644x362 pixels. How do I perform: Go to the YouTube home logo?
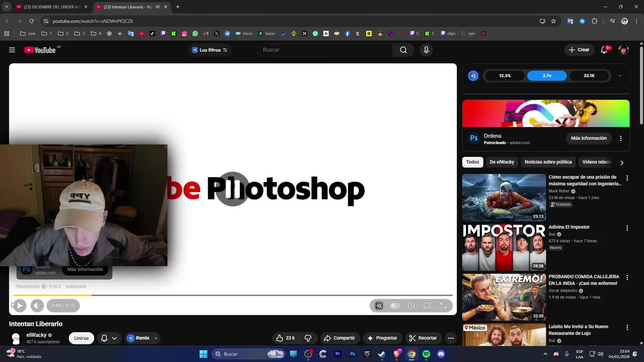point(40,50)
